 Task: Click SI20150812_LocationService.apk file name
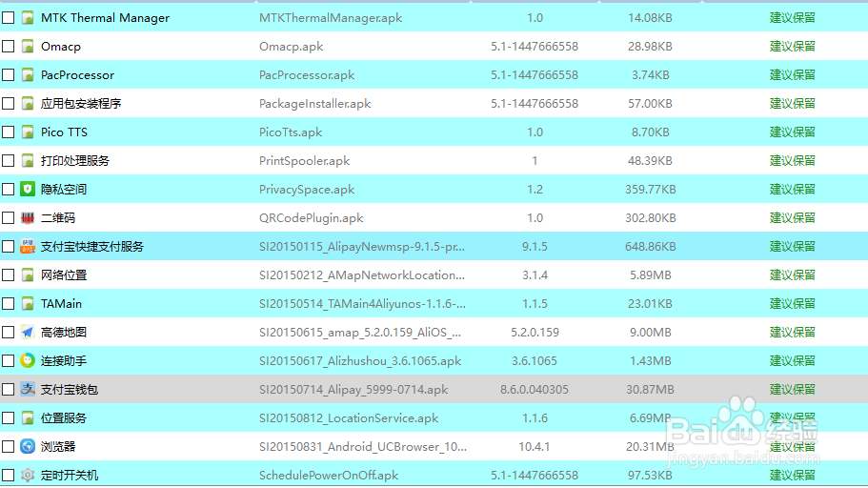[x=349, y=418]
